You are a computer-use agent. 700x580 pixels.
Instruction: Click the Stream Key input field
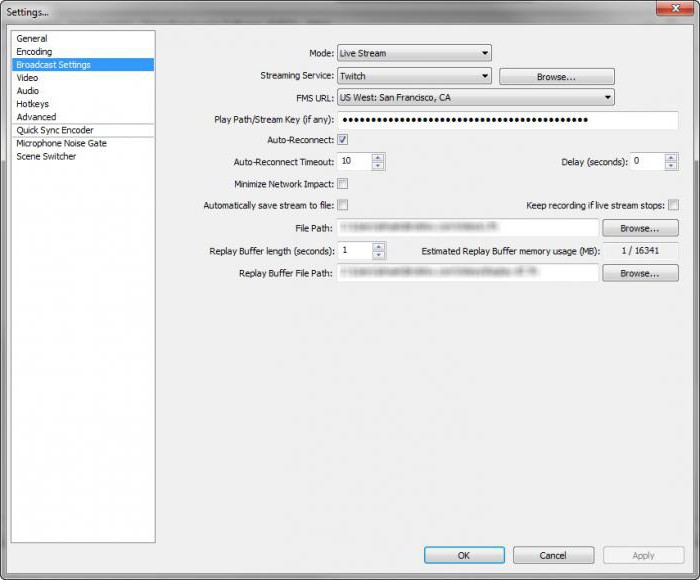[508, 120]
